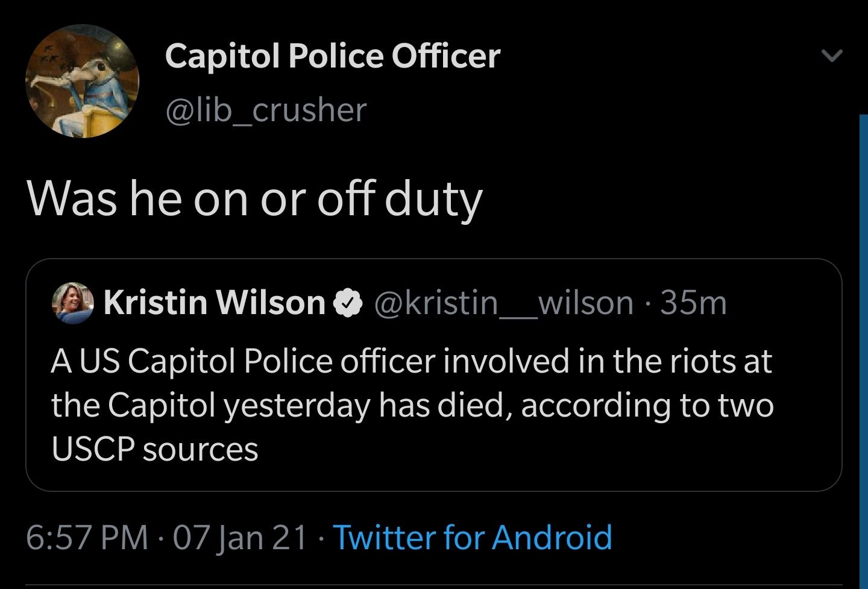This screenshot has height=589, width=868.
Task: Click the Kristin Wilson display name
Action: tap(214, 303)
